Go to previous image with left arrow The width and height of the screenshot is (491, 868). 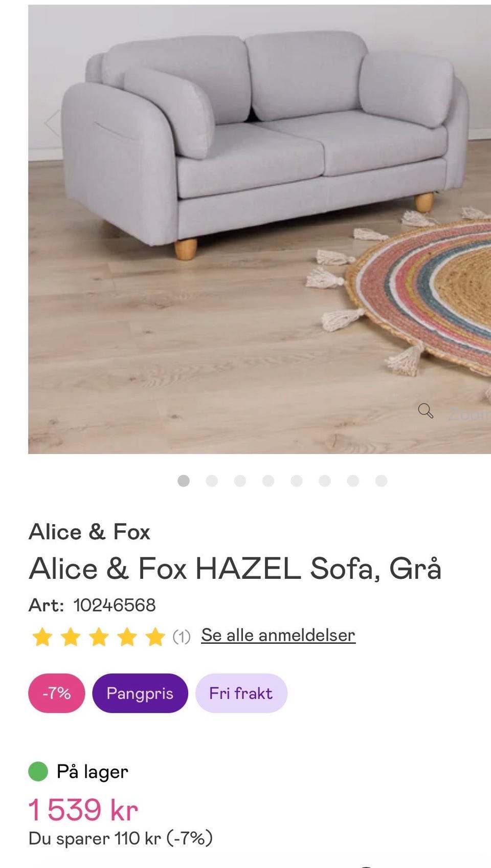51,123
